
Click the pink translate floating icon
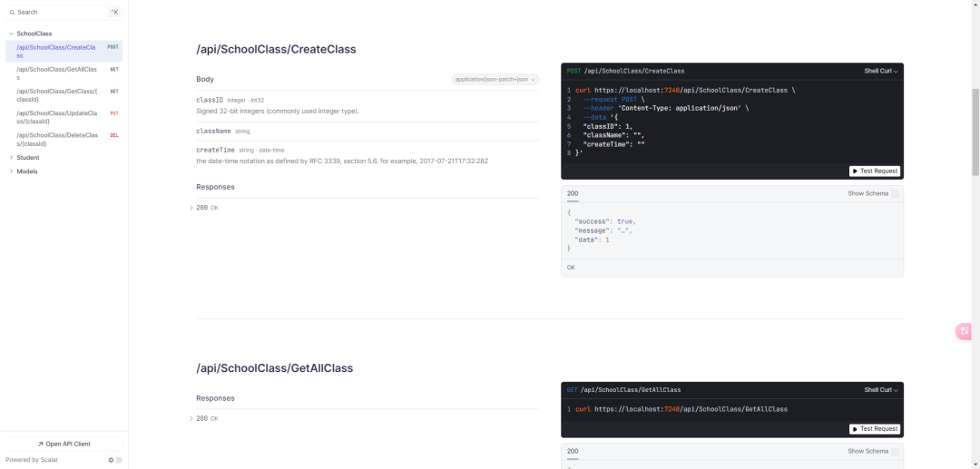(x=964, y=331)
